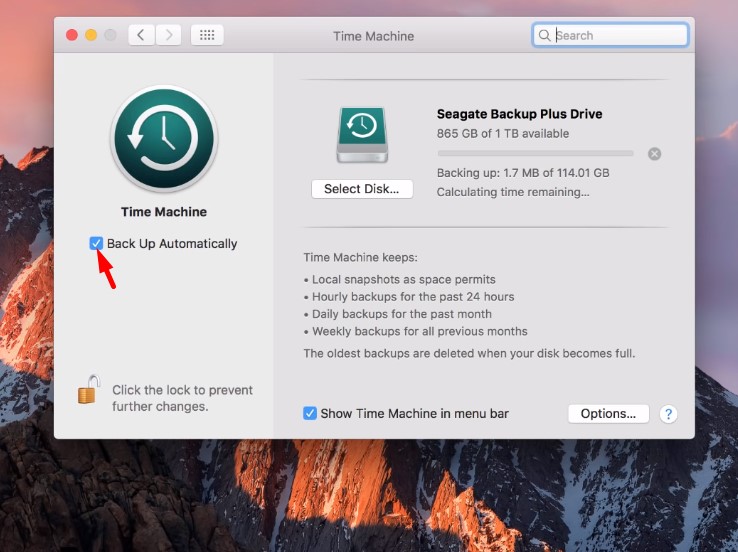Click the backup progress bar

click(535, 154)
